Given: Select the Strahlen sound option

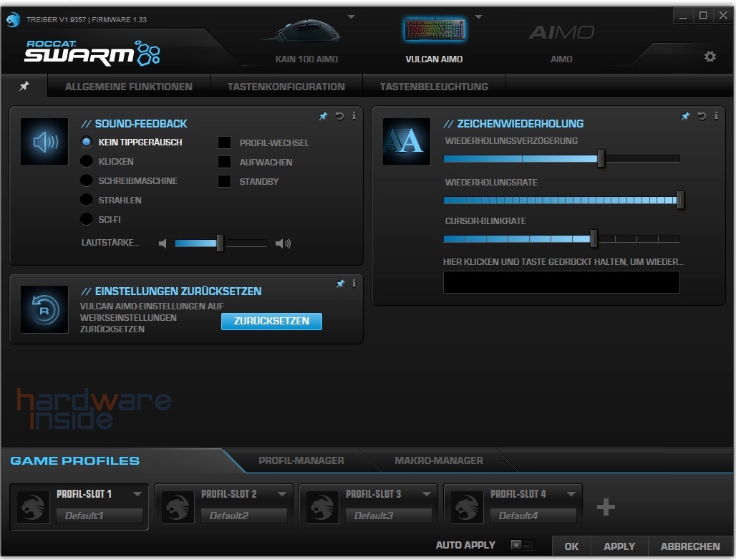Looking at the screenshot, I should point(86,200).
